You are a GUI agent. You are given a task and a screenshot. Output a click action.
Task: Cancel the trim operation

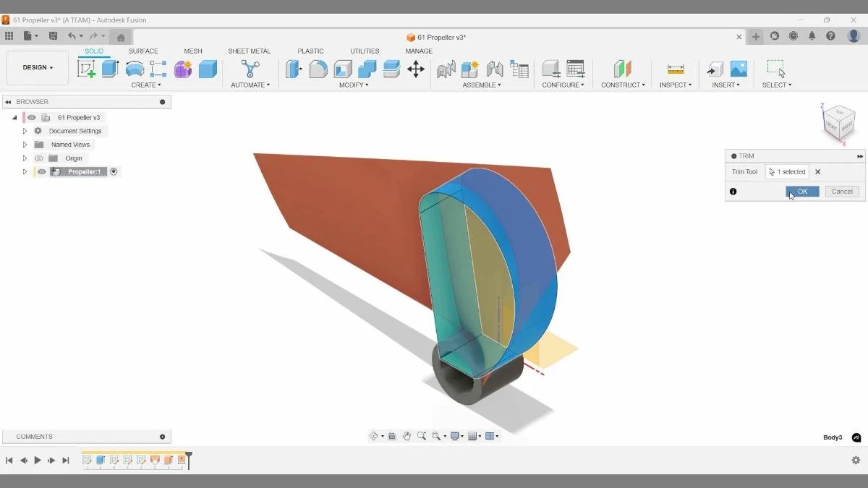(841, 191)
